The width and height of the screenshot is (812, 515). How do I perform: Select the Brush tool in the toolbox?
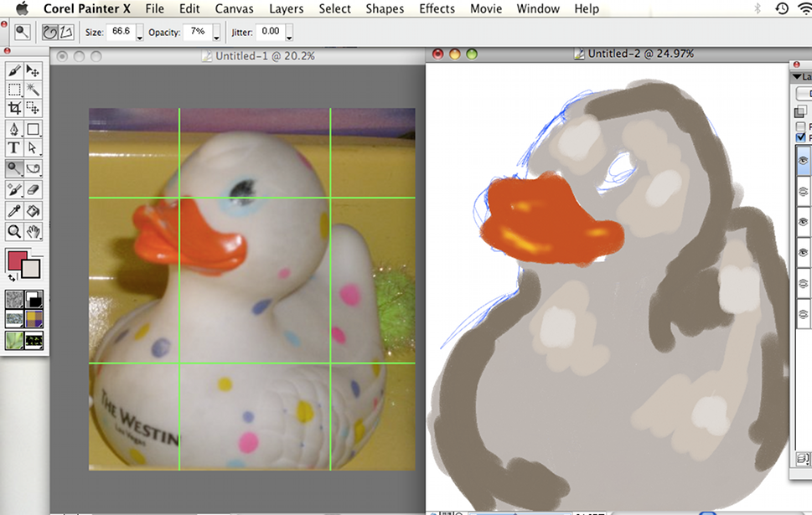click(14, 71)
